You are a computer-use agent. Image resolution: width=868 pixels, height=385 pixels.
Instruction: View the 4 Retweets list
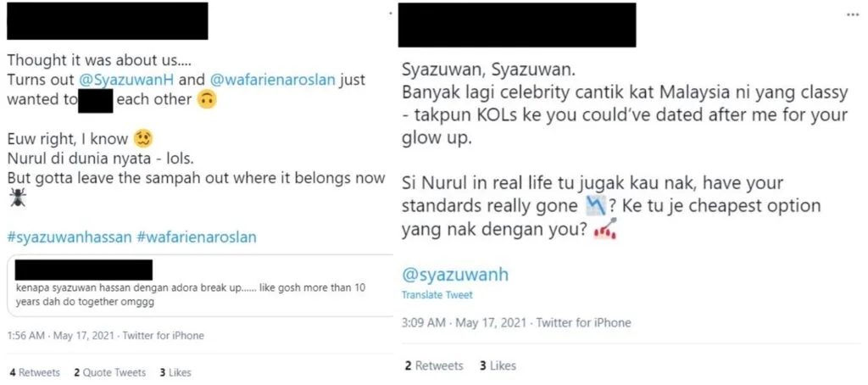click(x=34, y=372)
